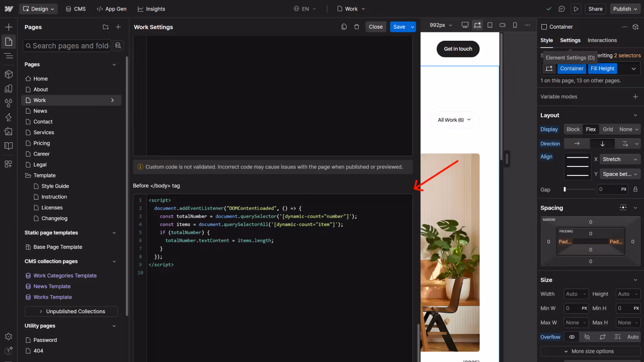Set Overflow to hidden using eye icon
Image resolution: width=644 pixels, height=362 pixels.
coord(571,337)
